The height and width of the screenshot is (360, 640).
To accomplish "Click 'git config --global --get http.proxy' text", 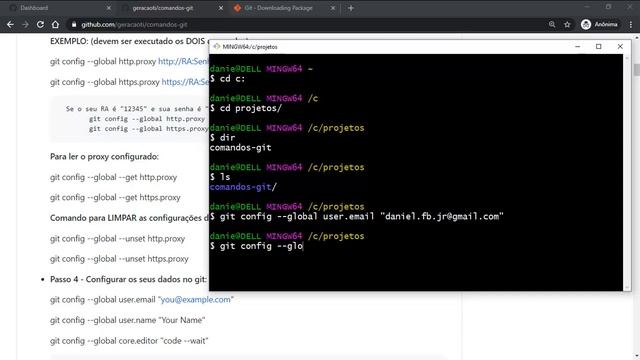I will pos(113,177).
